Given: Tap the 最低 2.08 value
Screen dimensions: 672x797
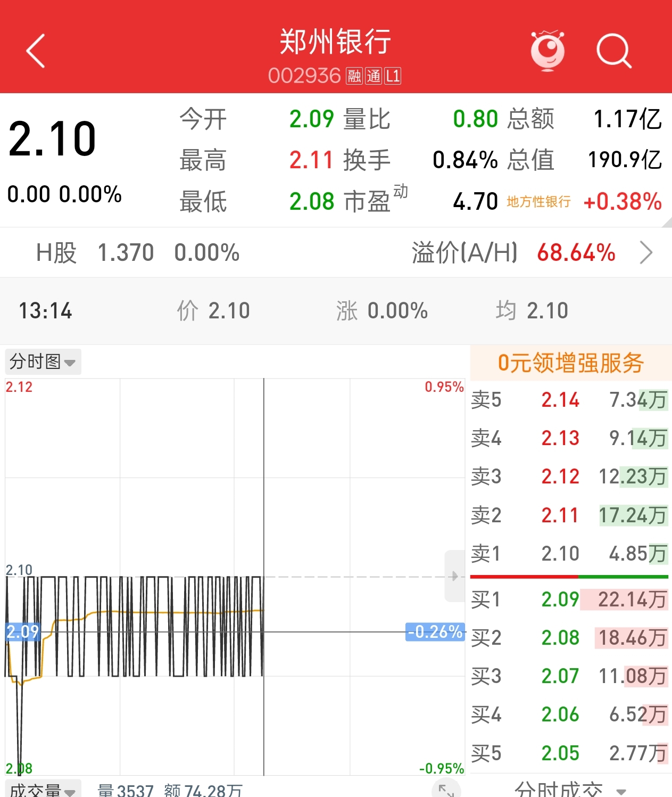Looking at the screenshot, I should coord(311,202).
